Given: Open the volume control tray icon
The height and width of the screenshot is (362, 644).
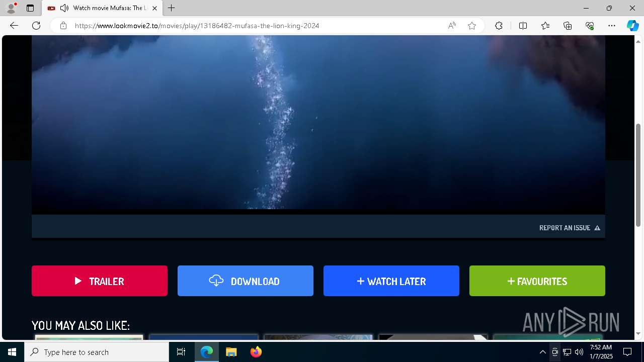Looking at the screenshot, I should (x=579, y=352).
